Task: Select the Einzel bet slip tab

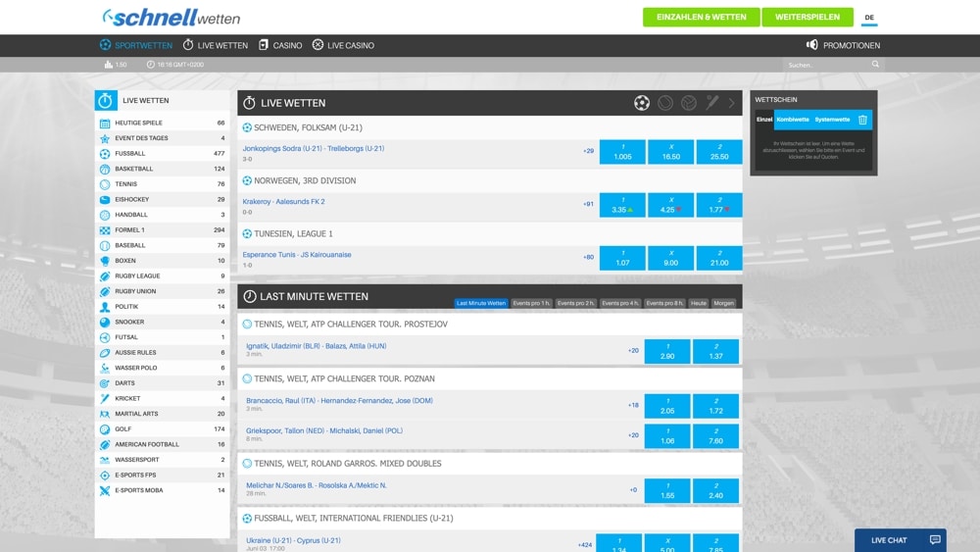Action: [764, 120]
